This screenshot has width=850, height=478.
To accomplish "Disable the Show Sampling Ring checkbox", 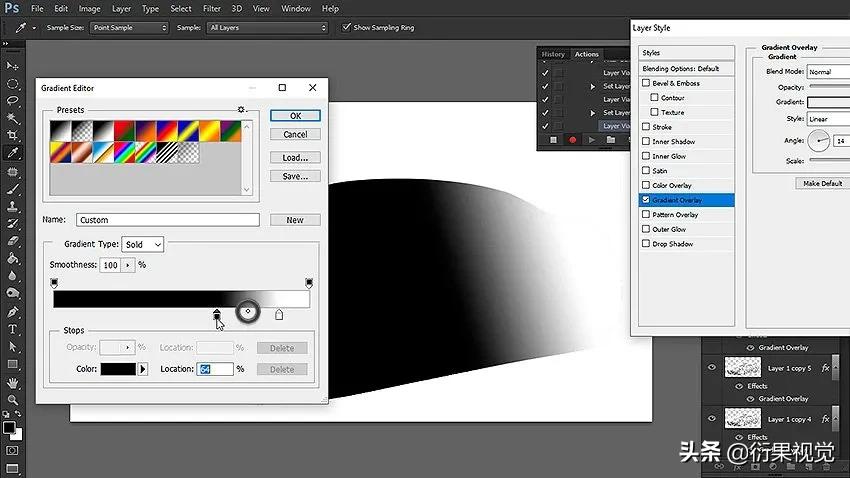I will [347, 27].
